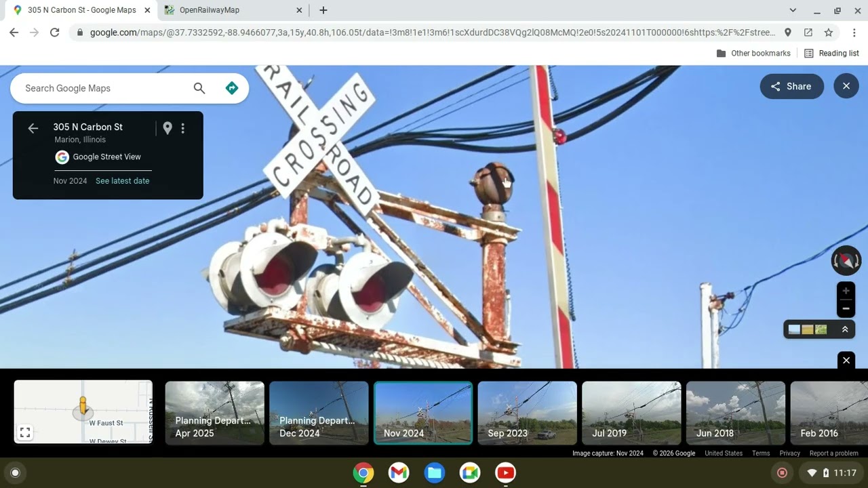
Task: Click the location pin icon in the address panel
Action: [x=167, y=128]
